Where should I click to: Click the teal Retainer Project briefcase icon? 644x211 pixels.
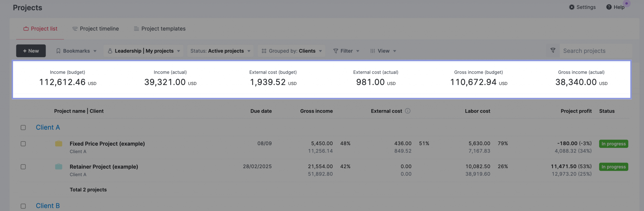(x=58, y=167)
